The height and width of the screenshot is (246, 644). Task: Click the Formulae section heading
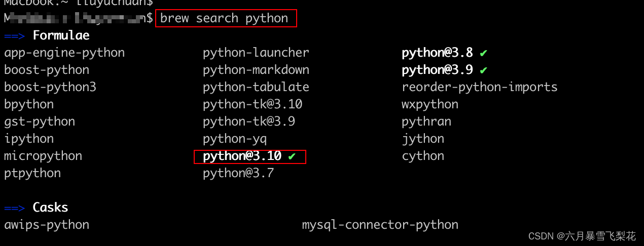pyautogui.click(x=61, y=35)
